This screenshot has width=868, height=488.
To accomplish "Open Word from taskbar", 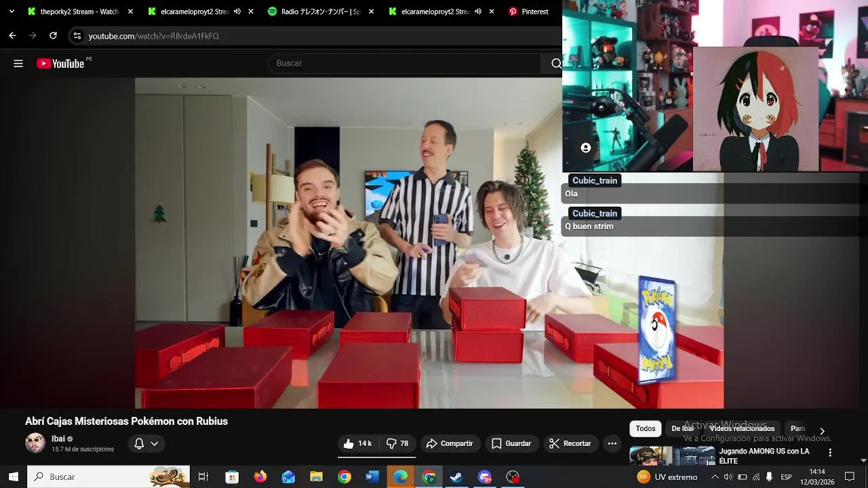I will [x=372, y=476].
